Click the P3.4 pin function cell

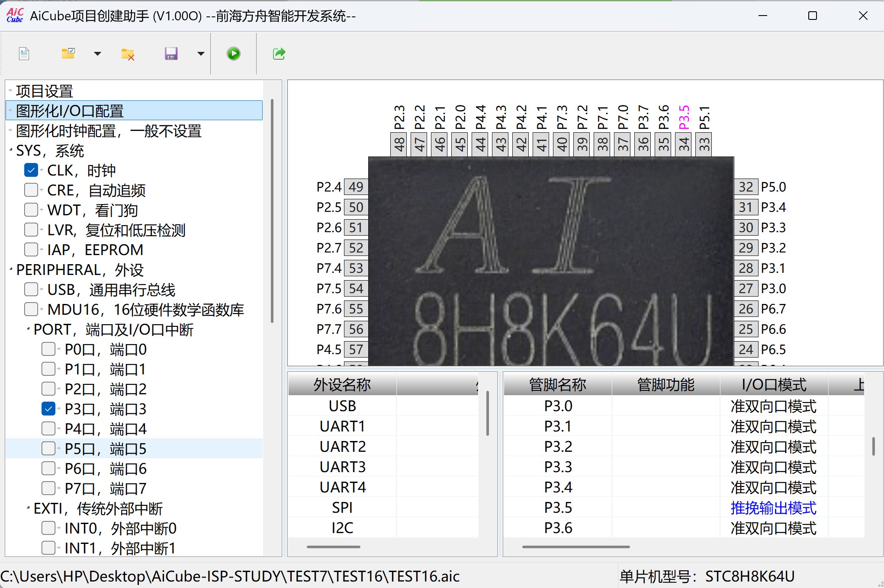pyautogui.click(x=666, y=487)
